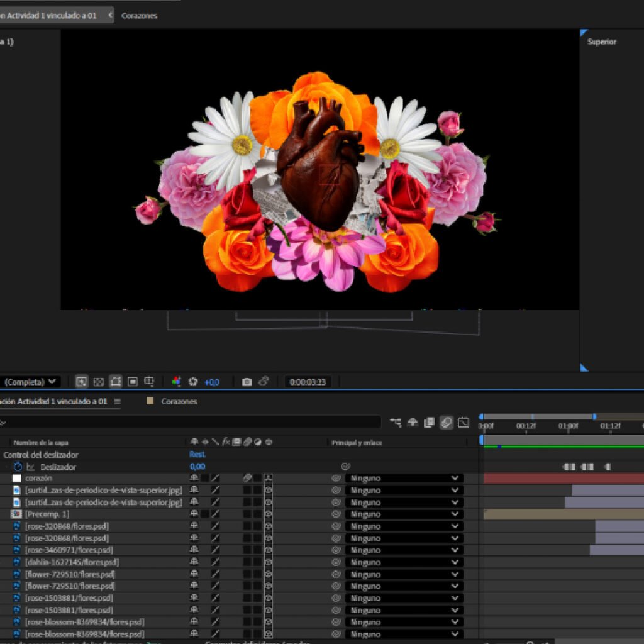Click the exposure value +0,0
644x644 pixels.
(211, 382)
